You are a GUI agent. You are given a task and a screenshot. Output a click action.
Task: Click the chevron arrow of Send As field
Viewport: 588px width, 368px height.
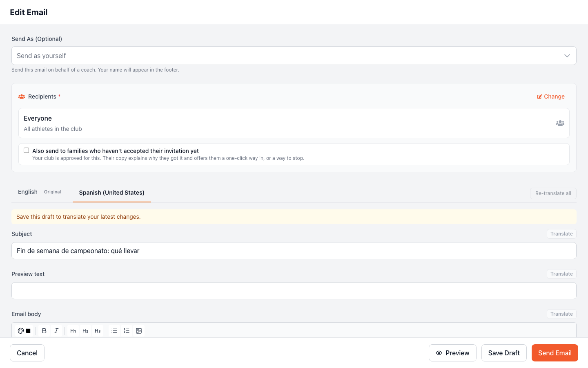click(x=567, y=56)
